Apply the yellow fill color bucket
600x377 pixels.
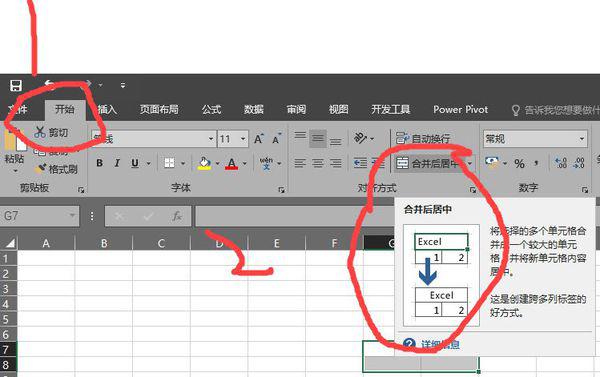pos(204,163)
